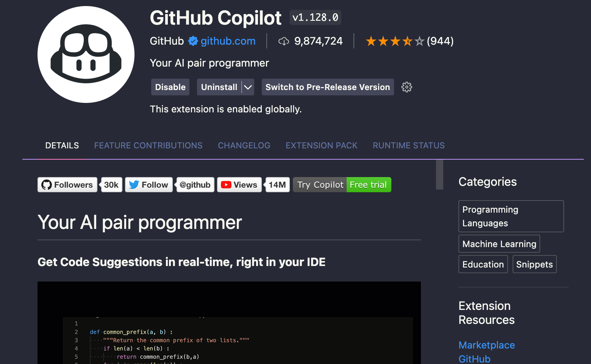Disable the GitHub Copilot extension

[170, 87]
